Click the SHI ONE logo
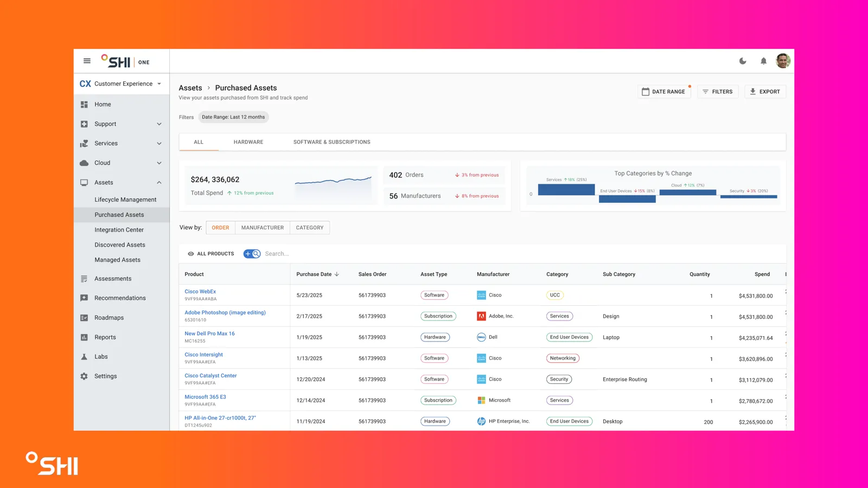The height and width of the screenshot is (488, 868). pyautogui.click(x=125, y=61)
